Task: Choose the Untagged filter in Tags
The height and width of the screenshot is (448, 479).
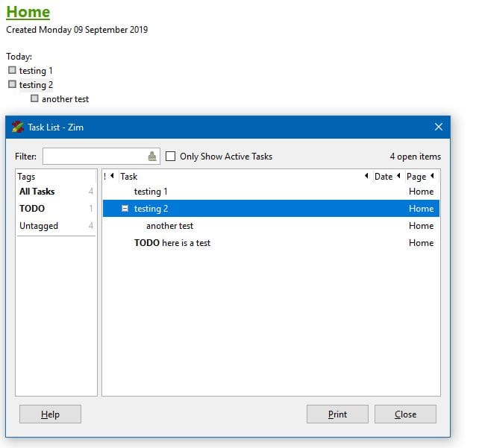Action: pyautogui.click(x=39, y=226)
